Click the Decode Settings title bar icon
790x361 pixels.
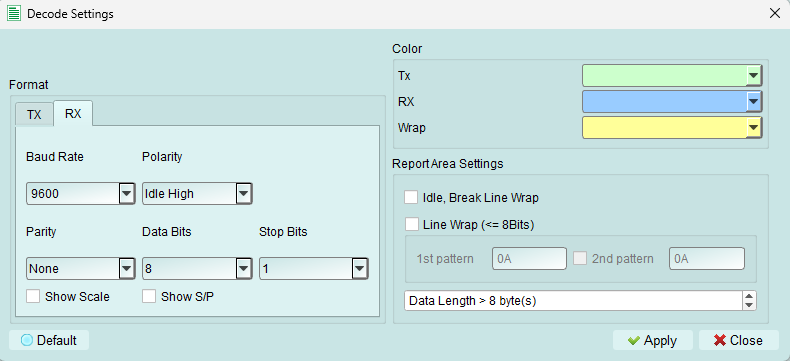[x=14, y=14]
